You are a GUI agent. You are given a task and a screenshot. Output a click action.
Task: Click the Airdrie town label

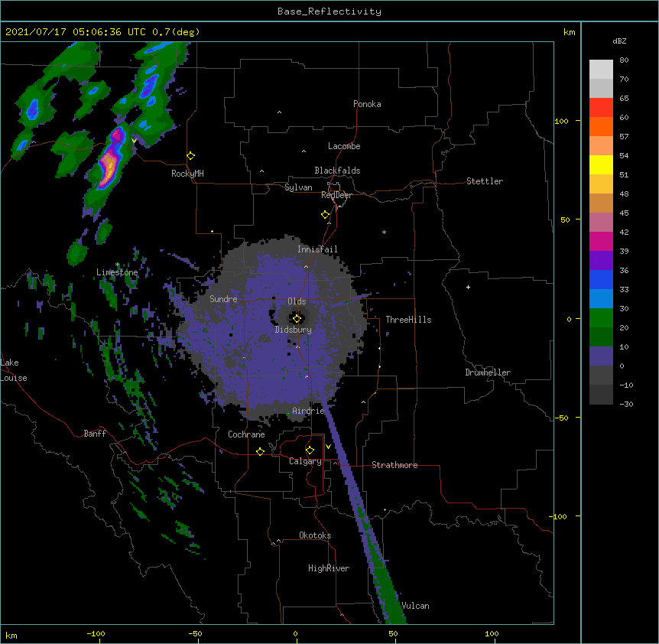coord(309,411)
